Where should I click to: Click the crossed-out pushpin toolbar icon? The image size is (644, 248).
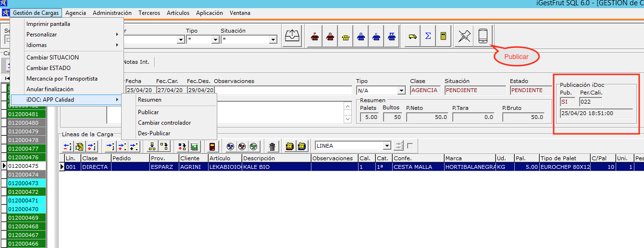464,36
